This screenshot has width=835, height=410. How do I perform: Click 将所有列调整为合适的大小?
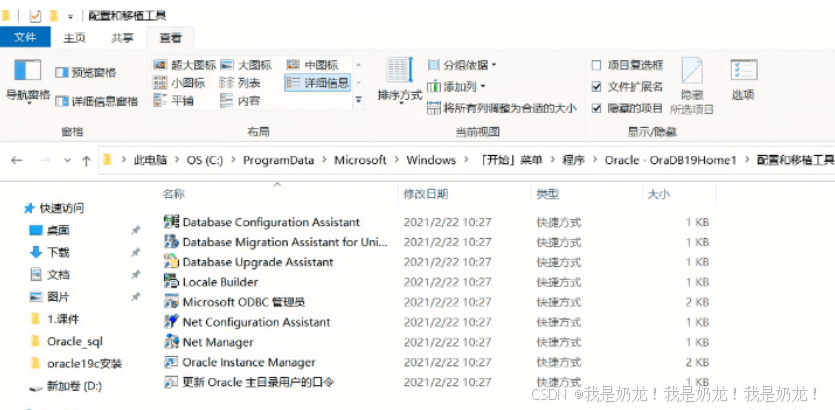point(502,108)
